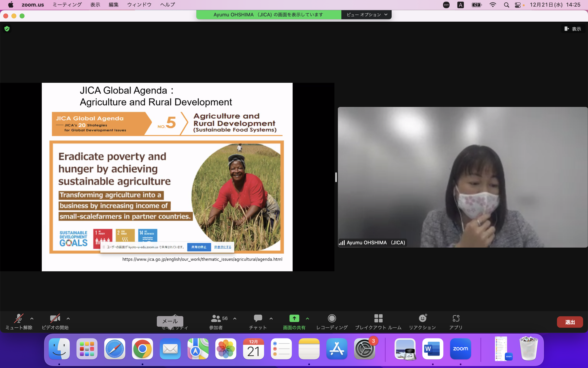
Task: Open Microsoft Word from the Dock
Action: (433, 349)
